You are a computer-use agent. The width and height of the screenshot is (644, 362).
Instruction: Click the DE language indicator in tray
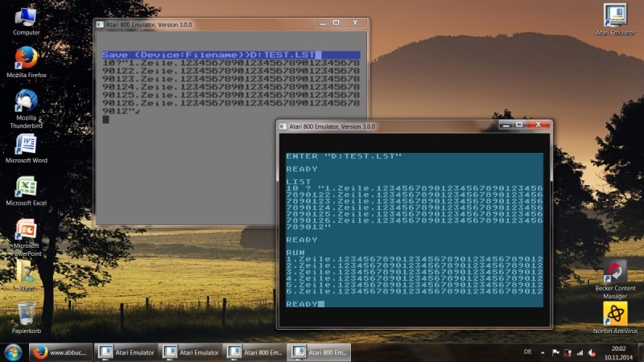pyautogui.click(x=528, y=352)
